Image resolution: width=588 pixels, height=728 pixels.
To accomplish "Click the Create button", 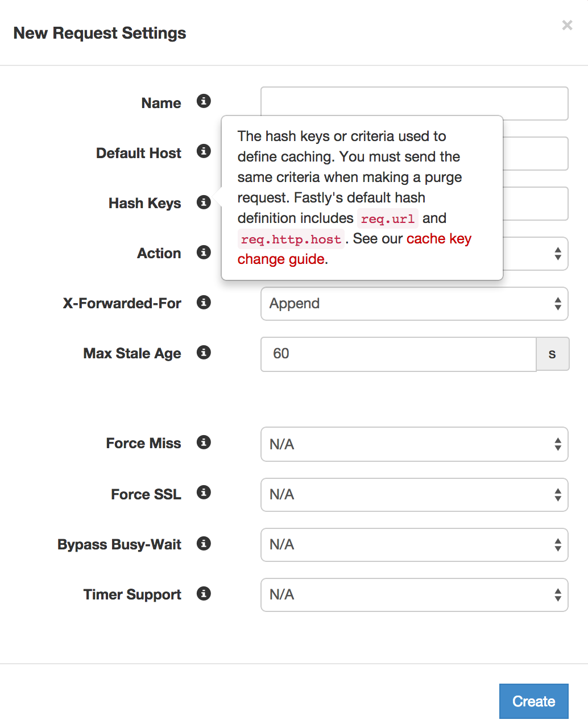I will pyautogui.click(x=533, y=701).
